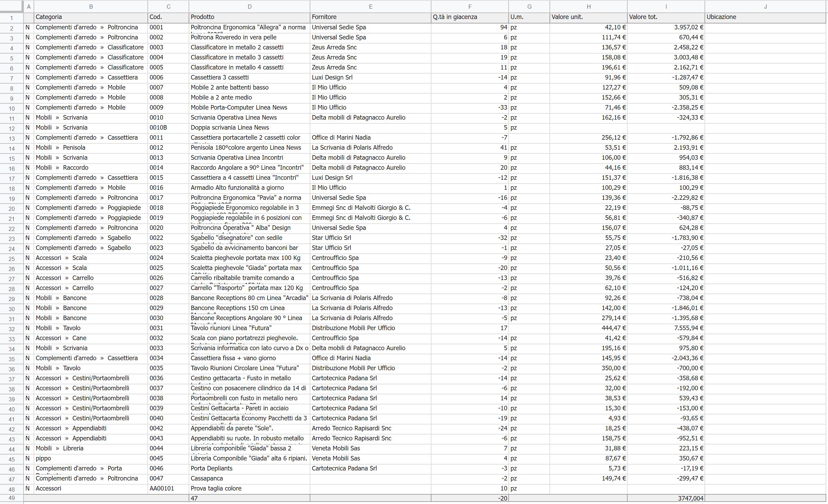Click the 'Cod.' header cell
The image size is (828, 504).
pos(168,17)
